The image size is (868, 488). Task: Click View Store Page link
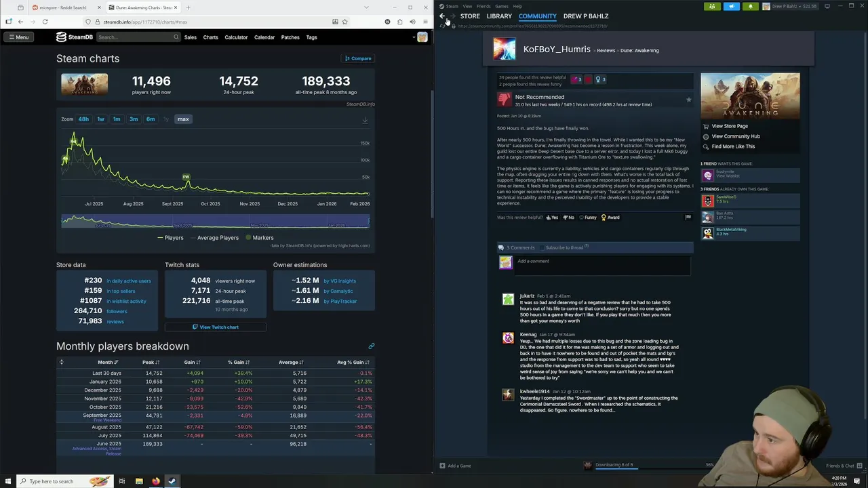[730, 126]
